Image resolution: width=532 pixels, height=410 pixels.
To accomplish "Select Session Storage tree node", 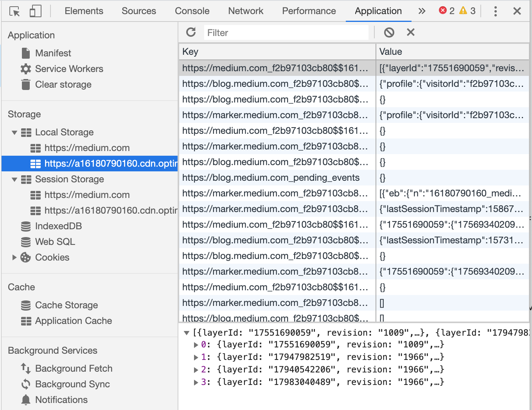I will pyautogui.click(x=69, y=179).
